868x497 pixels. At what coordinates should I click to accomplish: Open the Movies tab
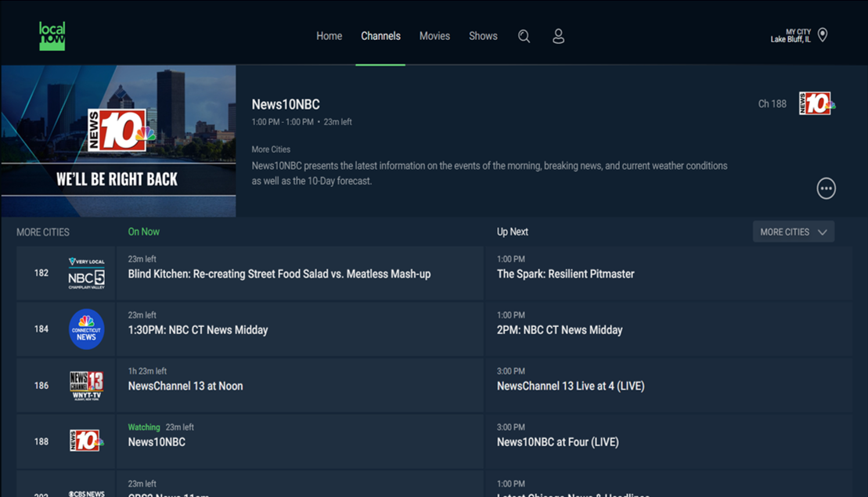click(x=434, y=36)
